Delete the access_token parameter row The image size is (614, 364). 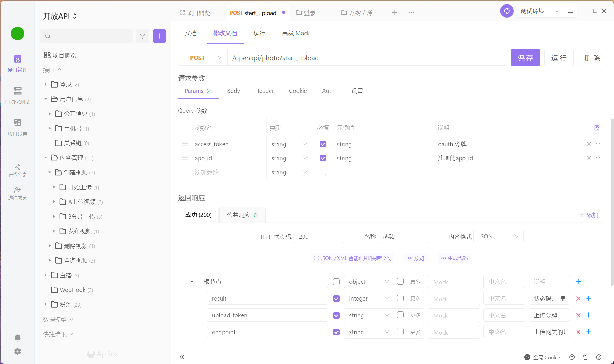589,144
